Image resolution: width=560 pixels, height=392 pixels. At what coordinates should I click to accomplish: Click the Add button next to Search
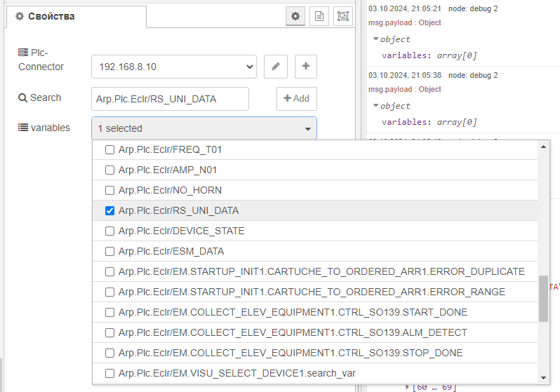click(x=296, y=99)
